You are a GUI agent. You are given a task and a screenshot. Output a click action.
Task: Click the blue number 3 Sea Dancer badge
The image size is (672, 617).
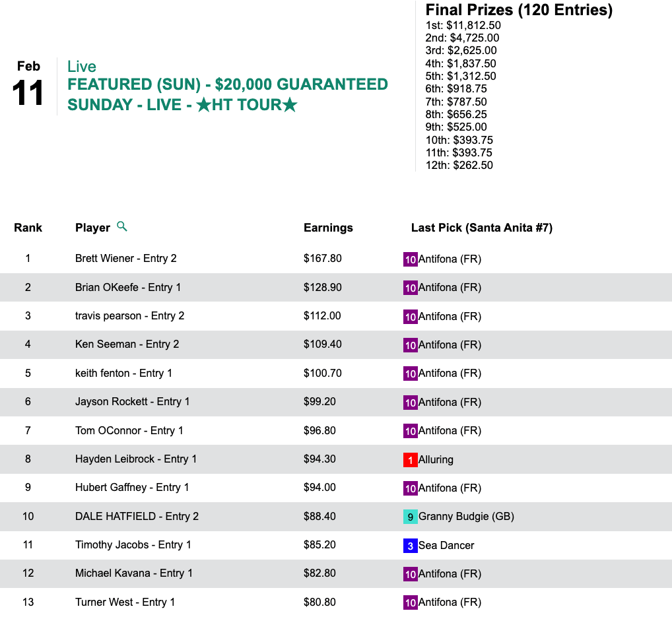(x=410, y=546)
